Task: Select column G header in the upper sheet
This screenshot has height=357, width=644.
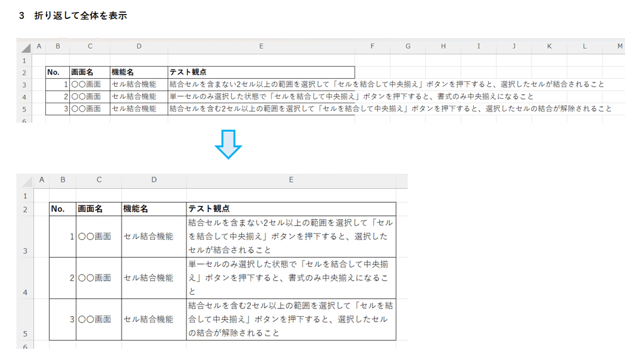Action: click(408, 47)
